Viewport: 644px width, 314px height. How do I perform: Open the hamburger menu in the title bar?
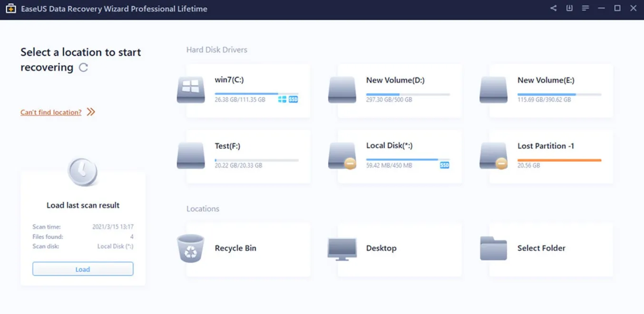pos(585,8)
